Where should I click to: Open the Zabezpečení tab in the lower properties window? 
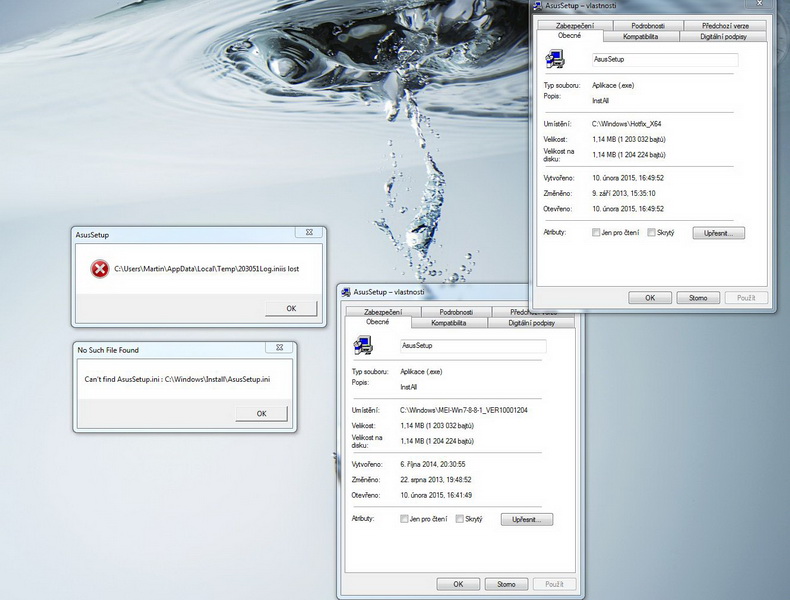pyautogui.click(x=383, y=312)
